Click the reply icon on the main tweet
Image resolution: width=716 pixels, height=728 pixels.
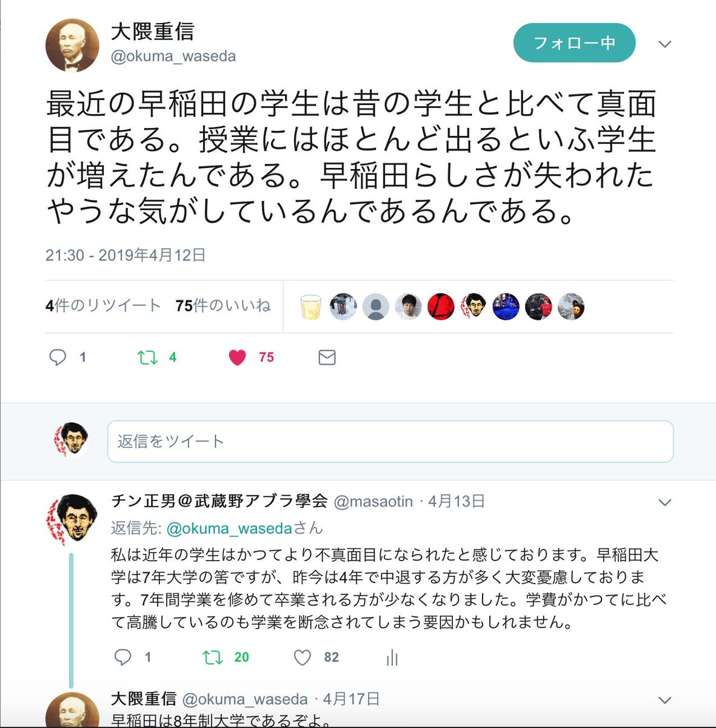pyautogui.click(x=58, y=357)
